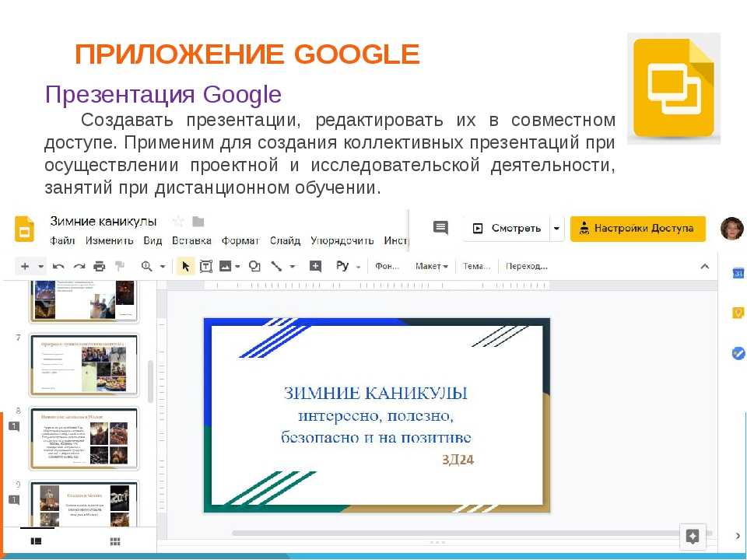This screenshot has width=747, height=560.
Task: Rename the Зимние каникулы document title
Action: [x=103, y=222]
